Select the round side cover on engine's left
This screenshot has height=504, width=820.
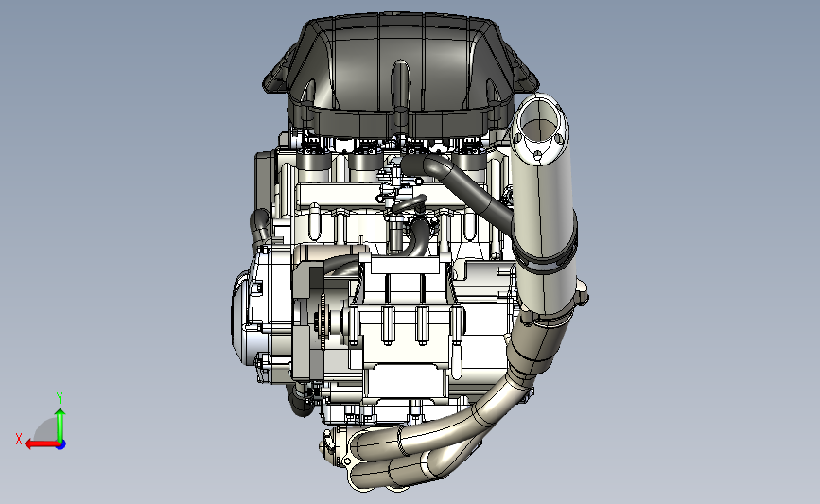241,320
